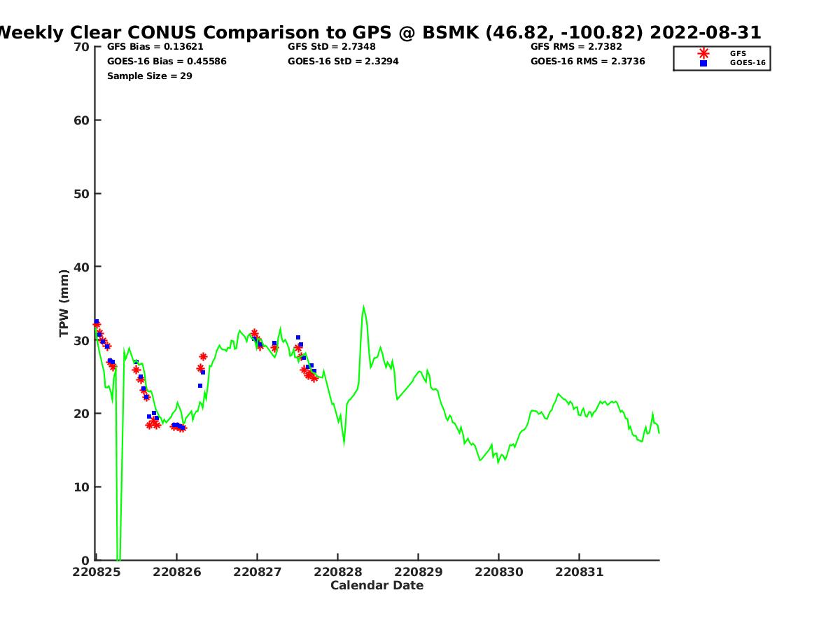Click the GFS legend label

point(738,53)
